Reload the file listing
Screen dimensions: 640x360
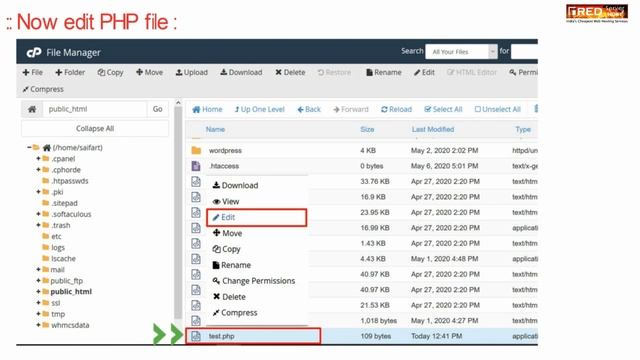tap(396, 109)
